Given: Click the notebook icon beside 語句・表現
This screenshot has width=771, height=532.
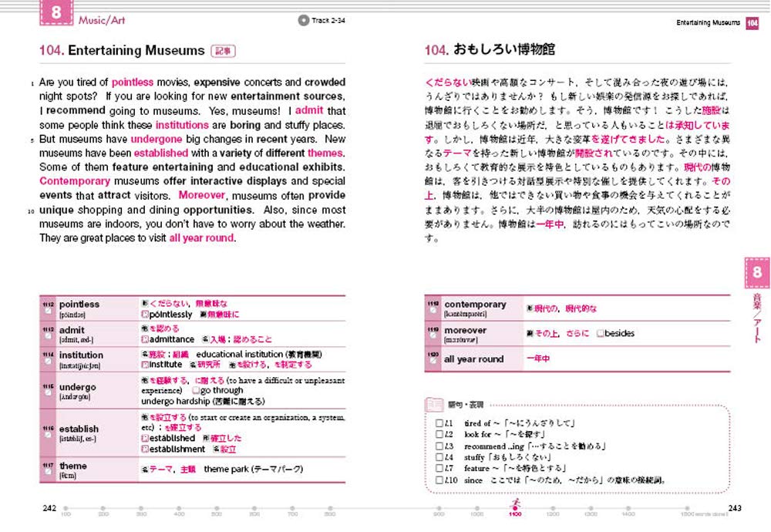Looking at the screenshot, I should 433,404.
